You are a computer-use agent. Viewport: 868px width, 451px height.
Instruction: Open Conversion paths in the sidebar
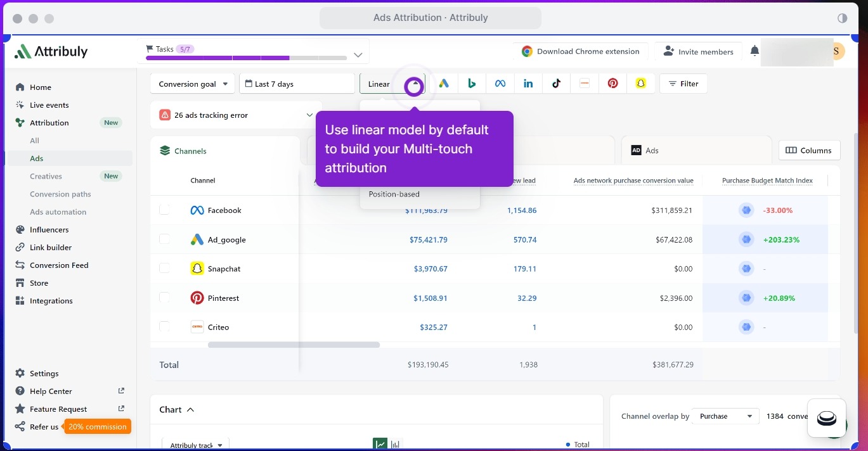(x=60, y=194)
